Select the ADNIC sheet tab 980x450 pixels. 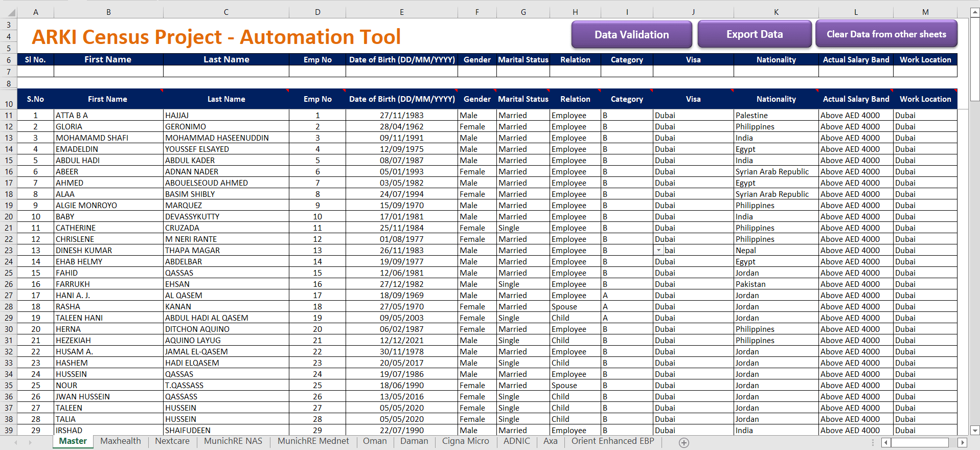coord(517,441)
